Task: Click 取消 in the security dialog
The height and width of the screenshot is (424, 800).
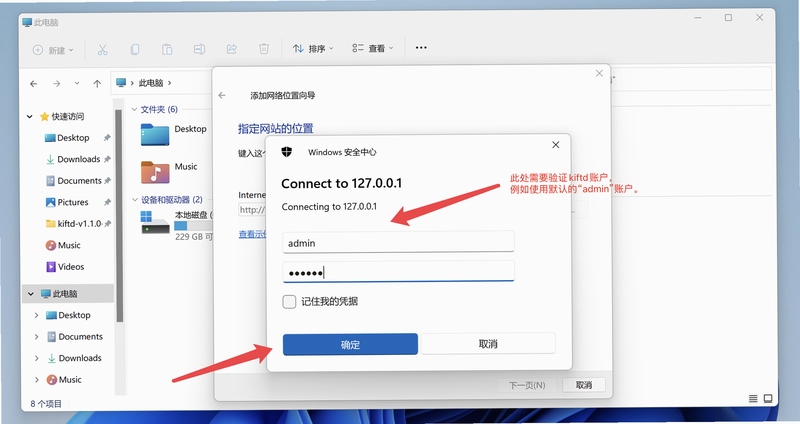Action: (x=488, y=344)
